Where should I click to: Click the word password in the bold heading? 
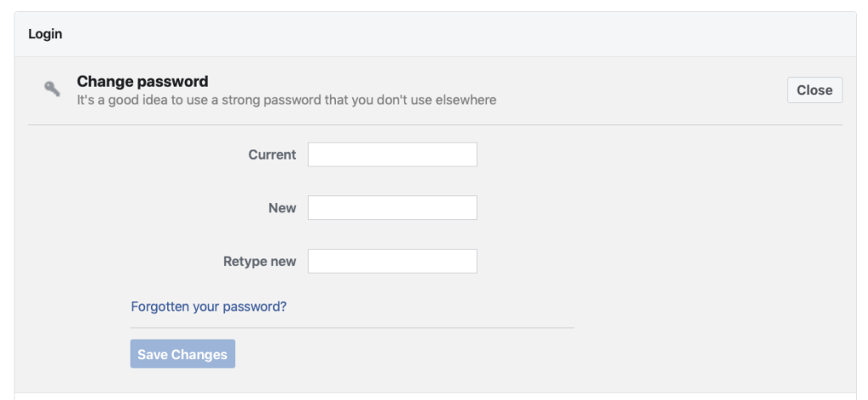click(x=176, y=82)
